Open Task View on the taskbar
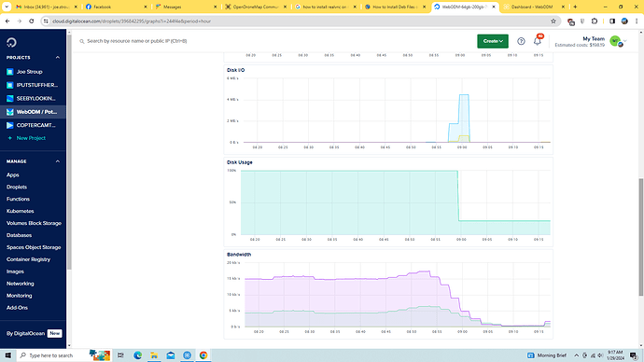 coord(120,355)
